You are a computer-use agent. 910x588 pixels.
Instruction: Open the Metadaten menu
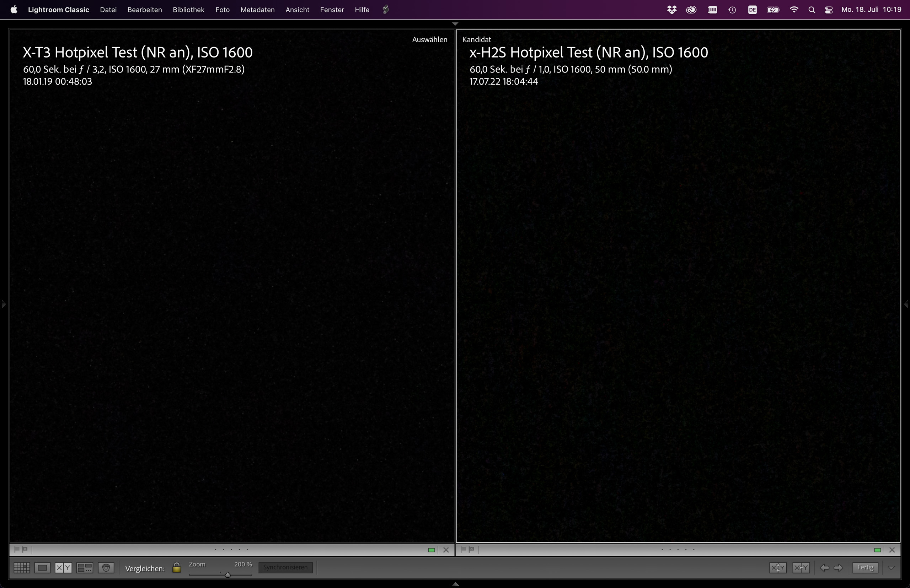click(x=257, y=10)
